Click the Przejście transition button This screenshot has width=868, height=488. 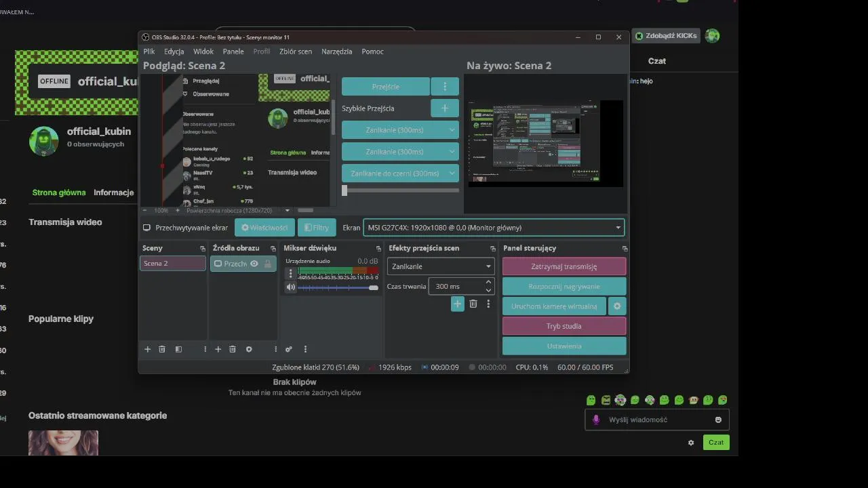click(386, 87)
